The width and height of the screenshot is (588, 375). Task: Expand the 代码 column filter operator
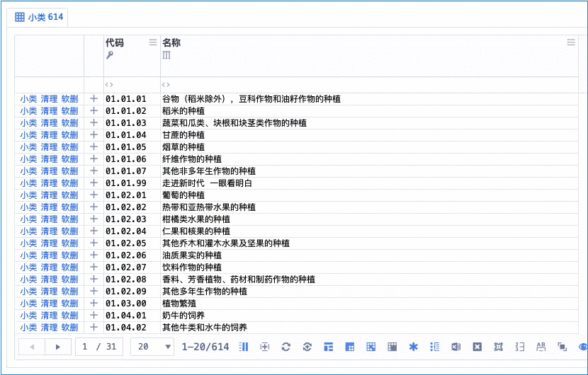(108, 85)
